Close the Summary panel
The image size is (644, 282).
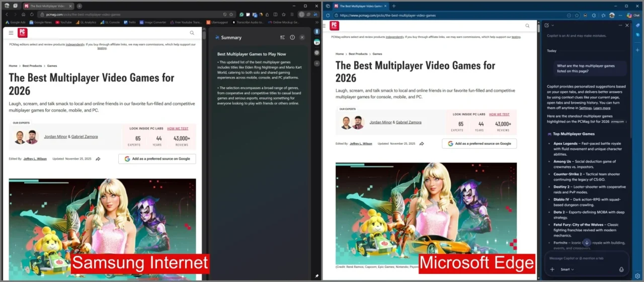click(302, 37)
